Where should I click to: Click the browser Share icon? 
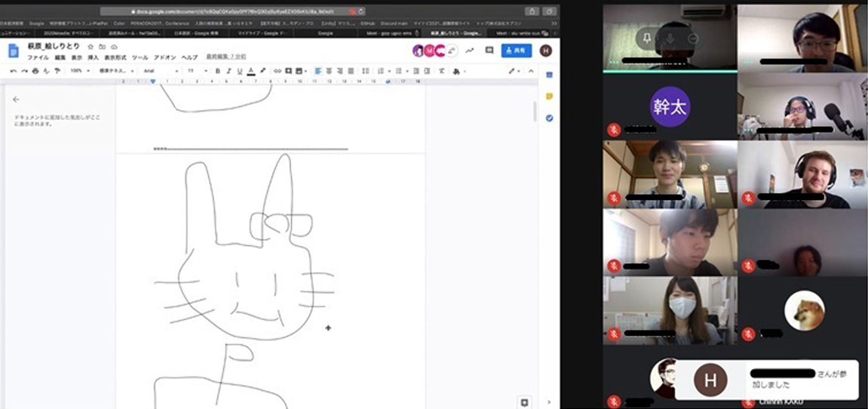[x=532, y=11]
